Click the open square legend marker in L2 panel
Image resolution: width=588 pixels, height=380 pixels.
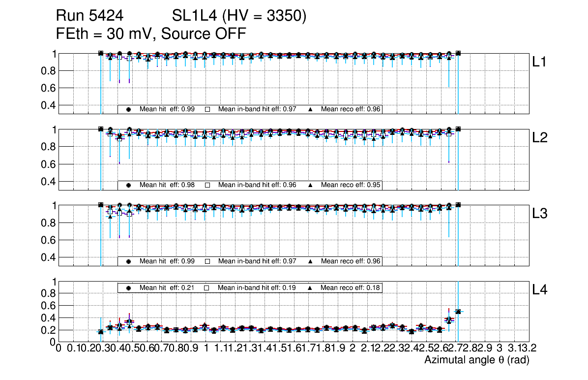coord(207,186)
